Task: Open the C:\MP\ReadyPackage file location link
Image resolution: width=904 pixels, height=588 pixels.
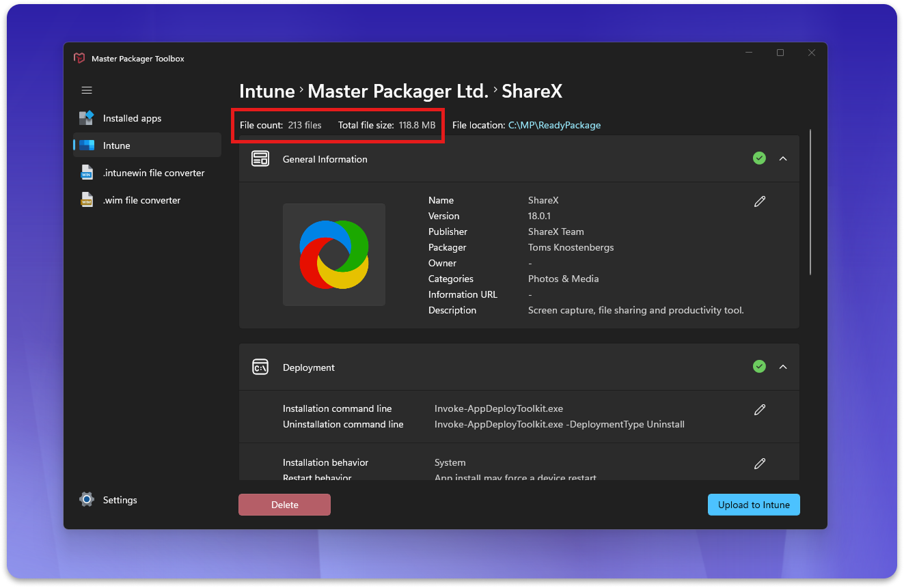Action: click(554, 125)
